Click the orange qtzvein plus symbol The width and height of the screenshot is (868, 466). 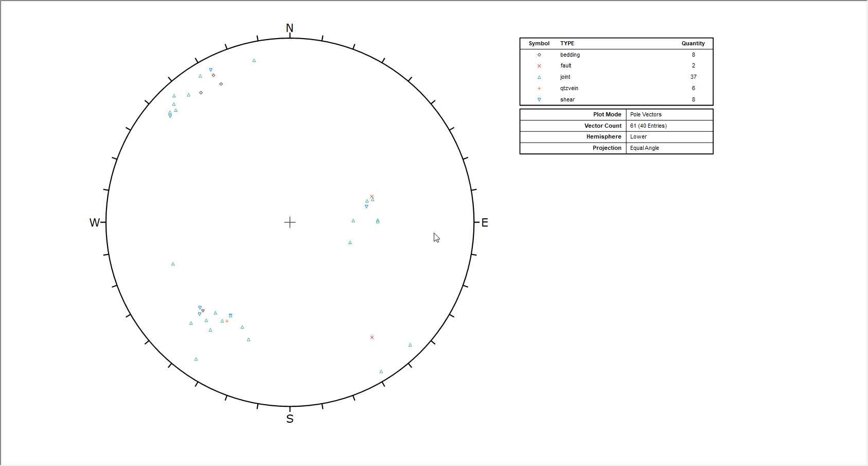tap(539, 88)
